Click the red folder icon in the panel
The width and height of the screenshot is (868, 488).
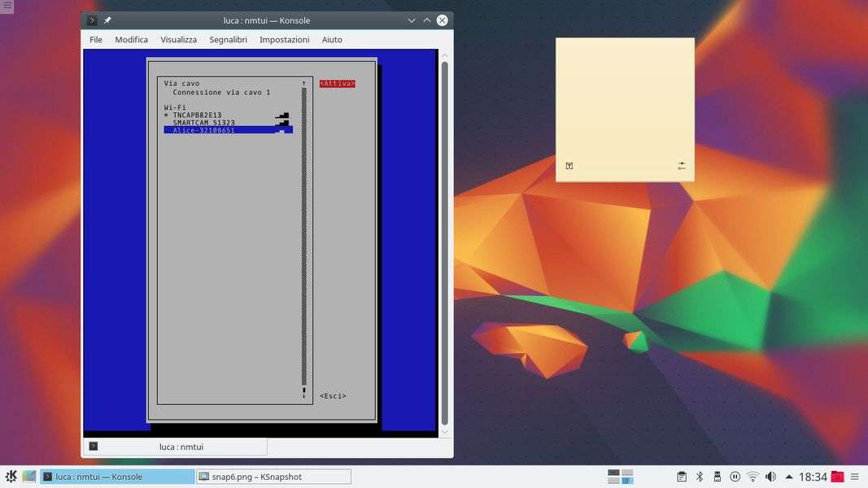tap(838, 477)
